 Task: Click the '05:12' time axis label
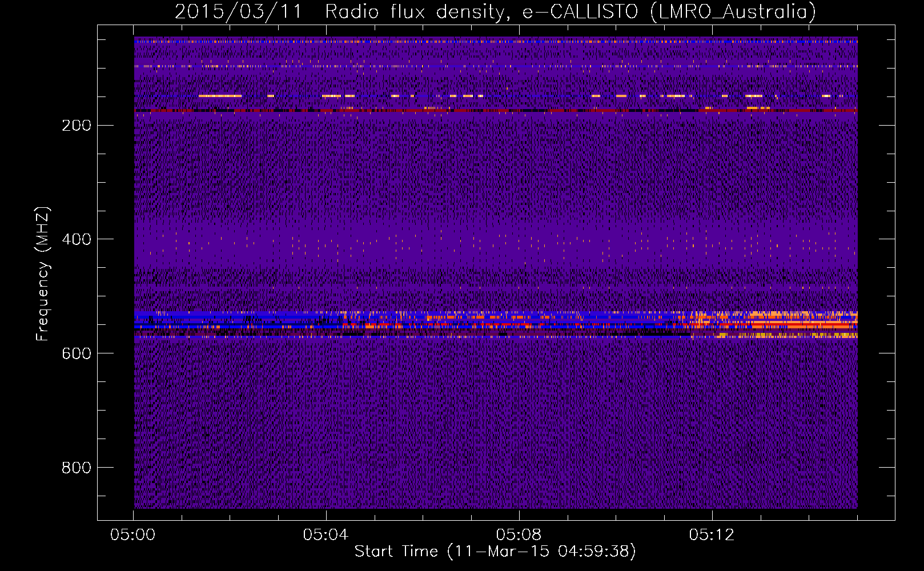712,535
